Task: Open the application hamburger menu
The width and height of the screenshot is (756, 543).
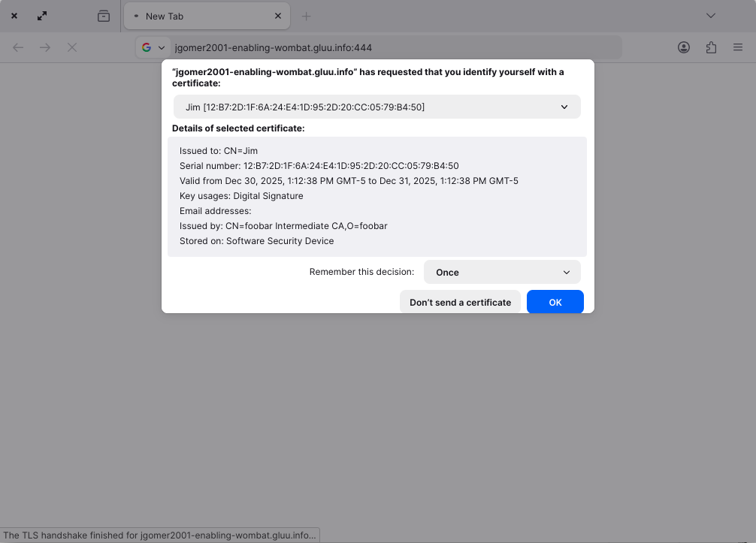Action: pyautogui.click(x=737, y=47)
